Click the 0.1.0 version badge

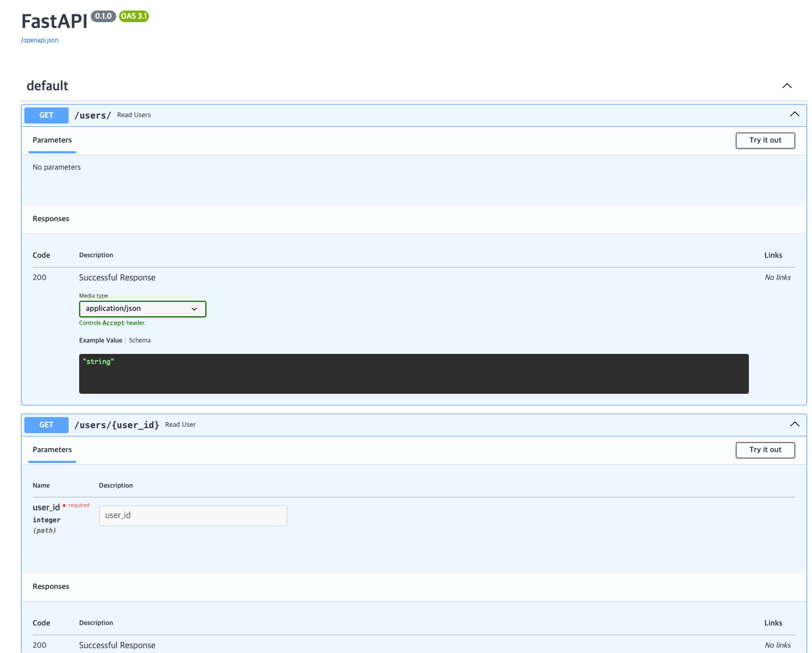click(104, 16)
